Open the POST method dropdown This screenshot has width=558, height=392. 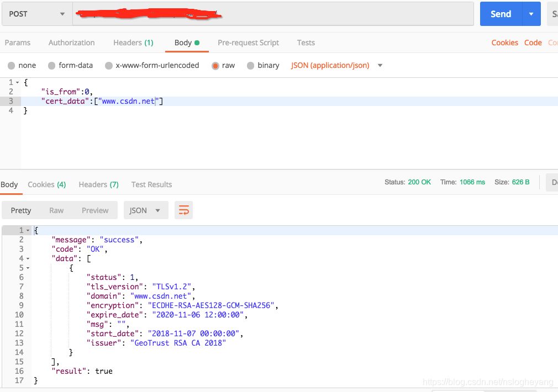pos(37,14)
